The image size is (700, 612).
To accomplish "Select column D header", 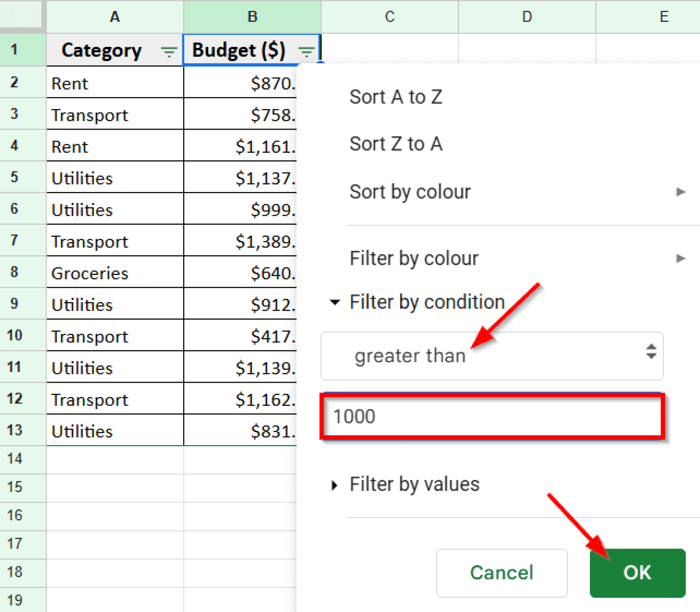I will coord(527,17).
